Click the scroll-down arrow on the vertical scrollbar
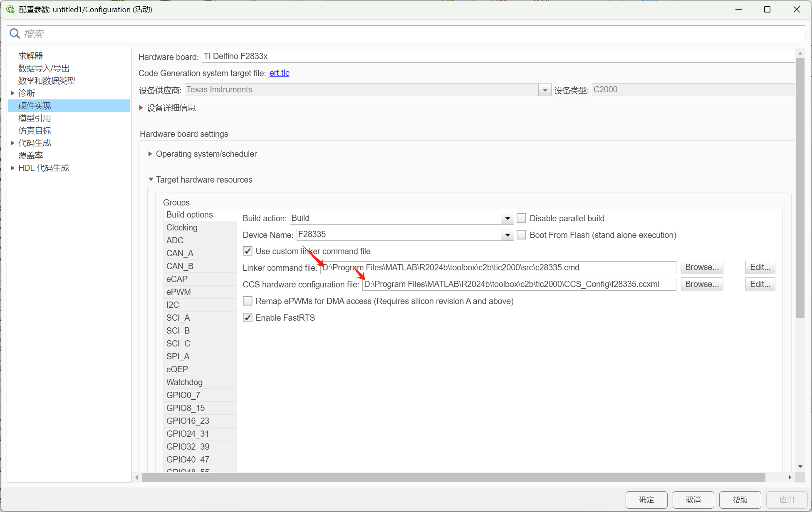Screen dimensions: 812x512 (800, 467)
